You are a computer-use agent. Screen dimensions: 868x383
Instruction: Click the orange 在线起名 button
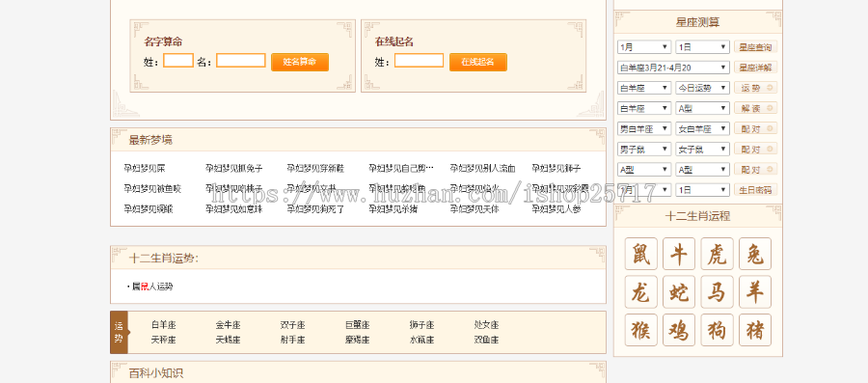click(477, 62)
